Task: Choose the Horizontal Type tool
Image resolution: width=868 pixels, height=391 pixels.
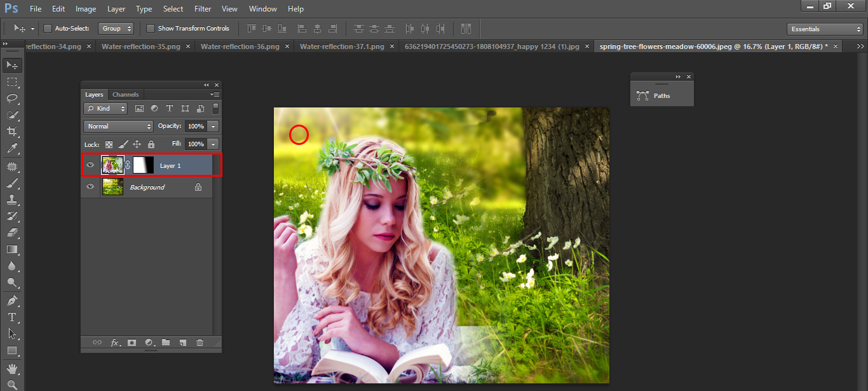Action: click(11, 317)
